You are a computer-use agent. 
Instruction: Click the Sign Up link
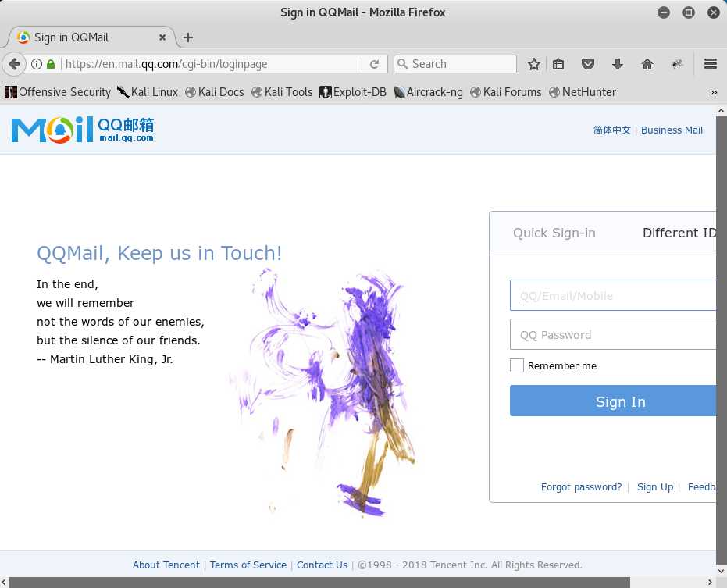tap(654, 487)
